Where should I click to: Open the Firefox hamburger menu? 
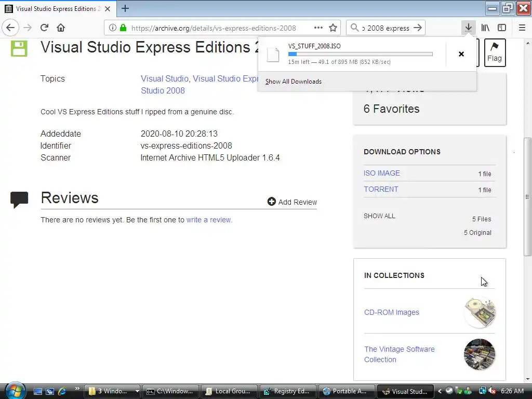[522, 28]
